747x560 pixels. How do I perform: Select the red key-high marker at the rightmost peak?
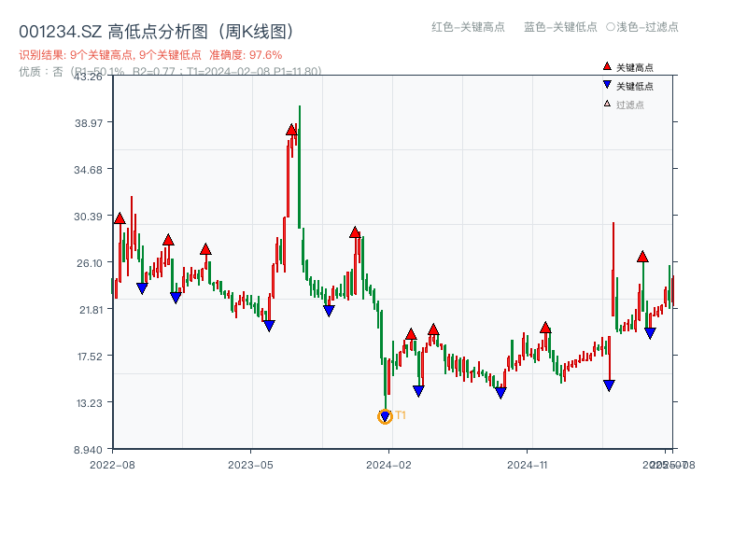pos(642,255)
